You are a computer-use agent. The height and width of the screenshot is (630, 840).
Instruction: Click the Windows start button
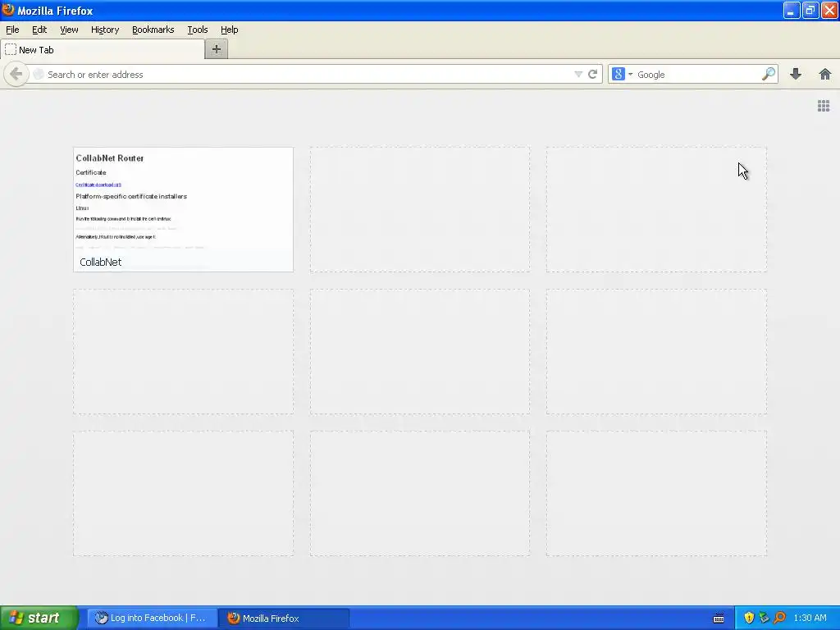(39, 618)
